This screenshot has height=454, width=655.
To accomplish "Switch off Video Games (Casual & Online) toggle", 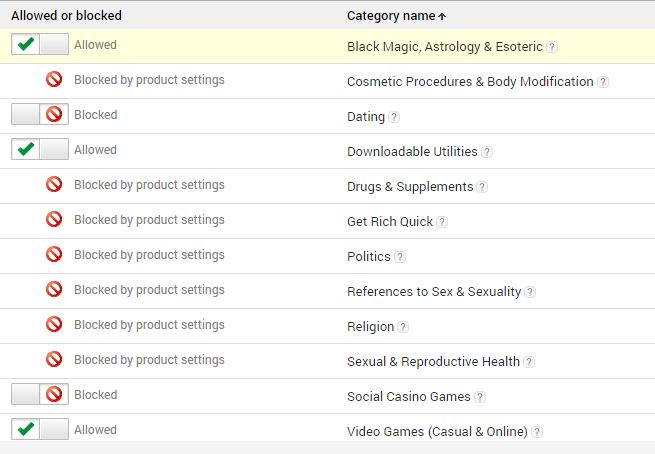I will pyautogui.click(x=40, y=430).
